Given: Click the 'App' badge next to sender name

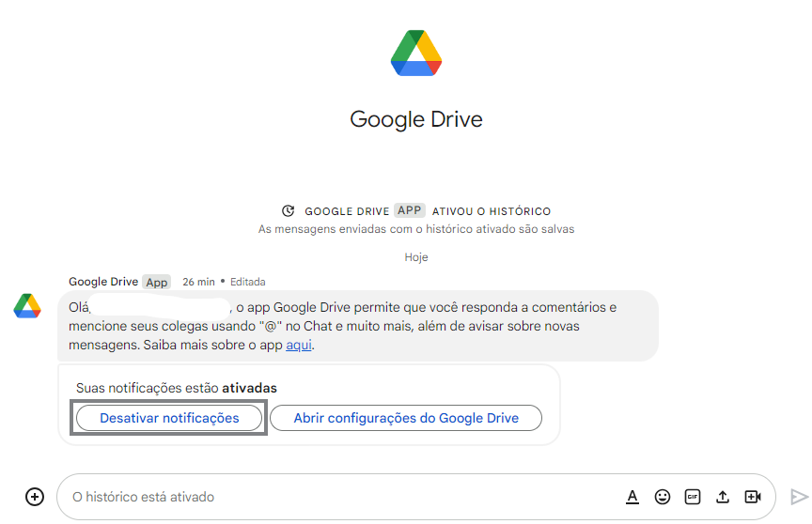Looking at the screenshot, I should pyautogui.click(x=156, y=282).
